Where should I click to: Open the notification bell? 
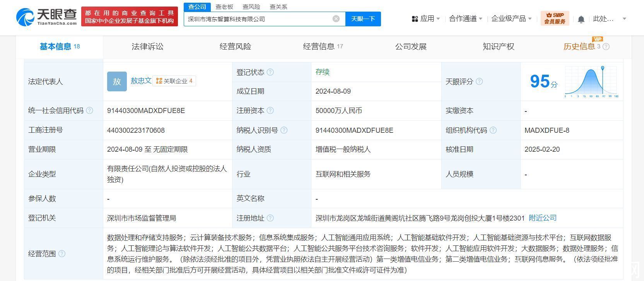(581, 19)
